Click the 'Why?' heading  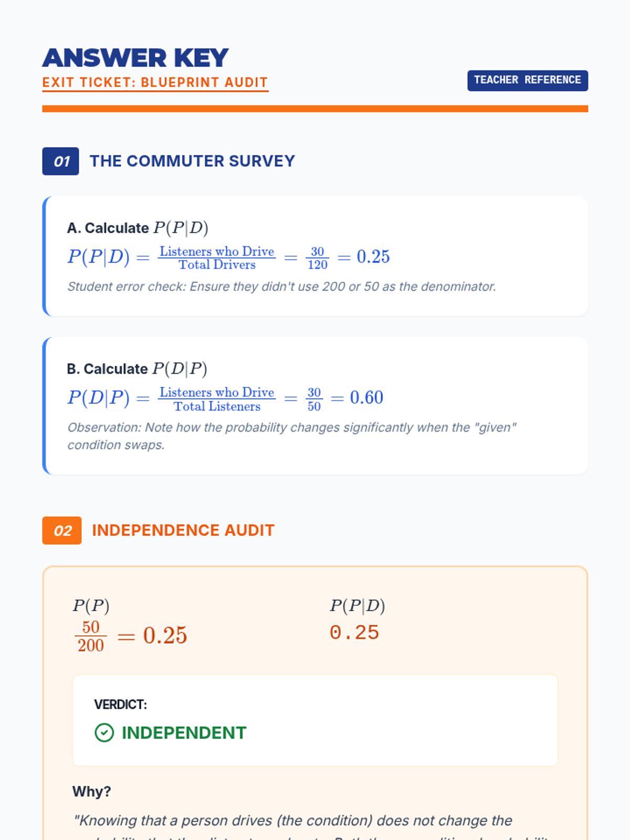[92, 791]
